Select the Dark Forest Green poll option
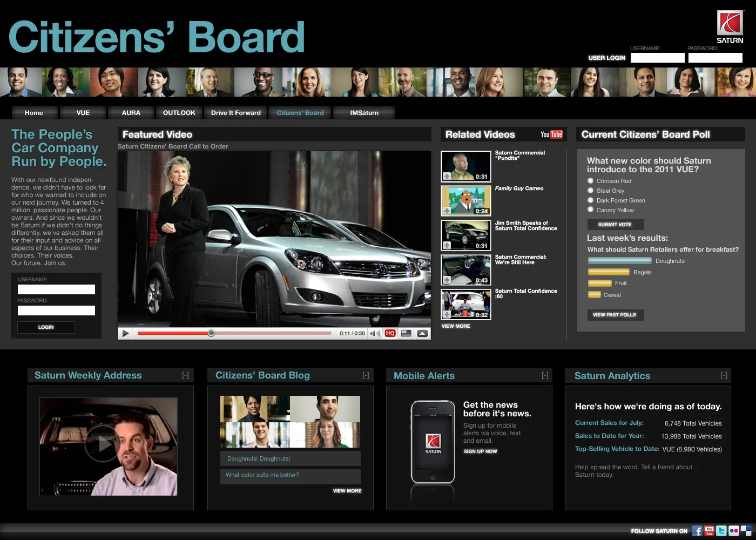756x540 pixels. [591, 200]
